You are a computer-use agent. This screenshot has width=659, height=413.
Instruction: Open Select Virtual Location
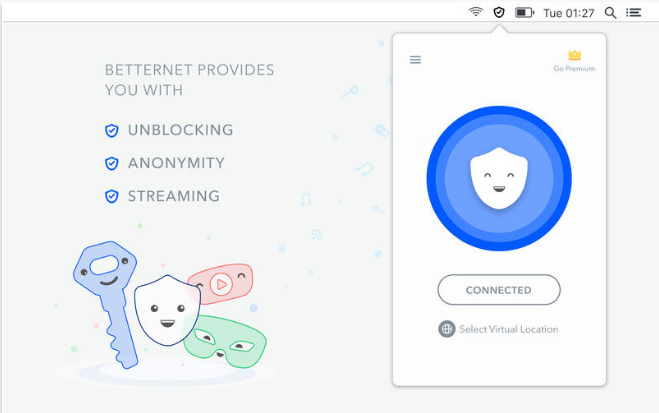click(509, 329)
